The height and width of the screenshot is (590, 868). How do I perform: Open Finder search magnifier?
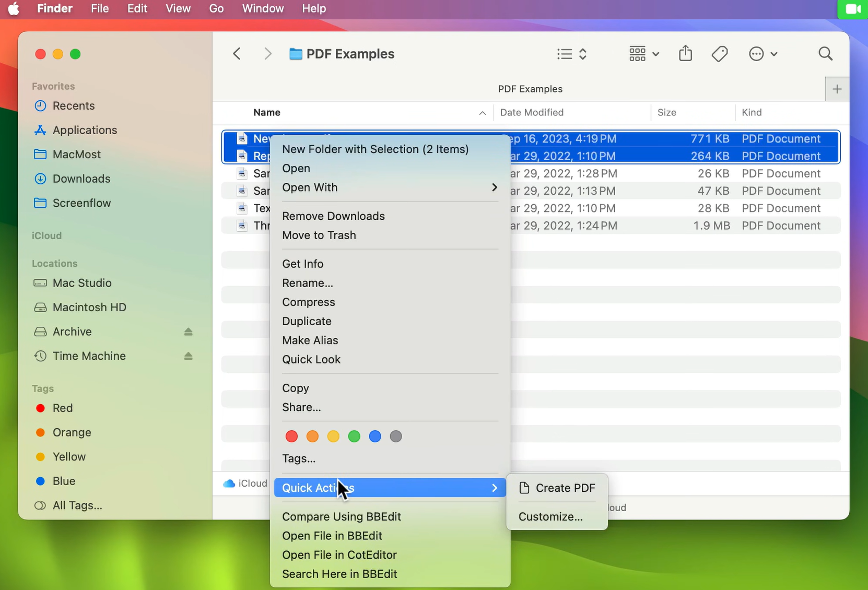[x=826, y=54]
